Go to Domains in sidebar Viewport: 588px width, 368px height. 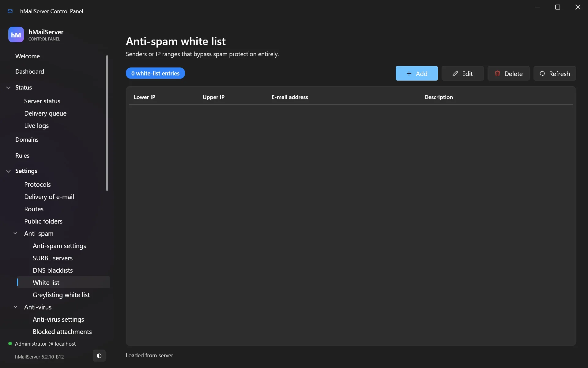pos(27,140)
